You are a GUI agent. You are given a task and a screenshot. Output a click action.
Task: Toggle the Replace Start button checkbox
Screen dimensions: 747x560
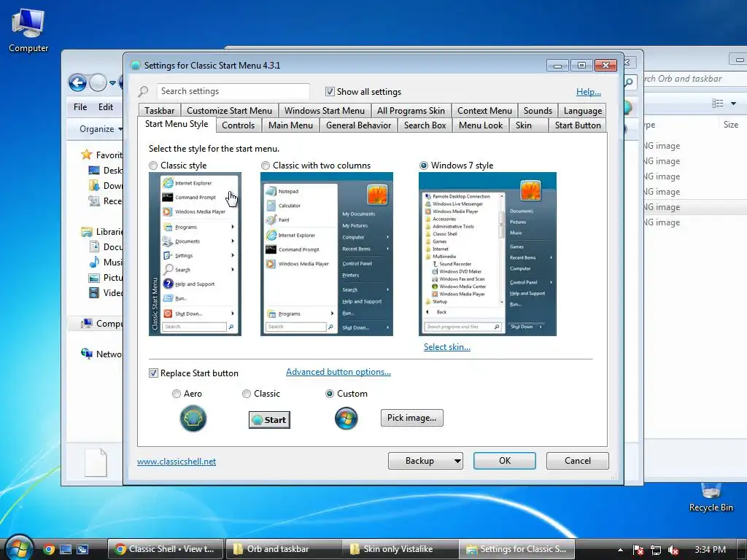coord(153,373)
